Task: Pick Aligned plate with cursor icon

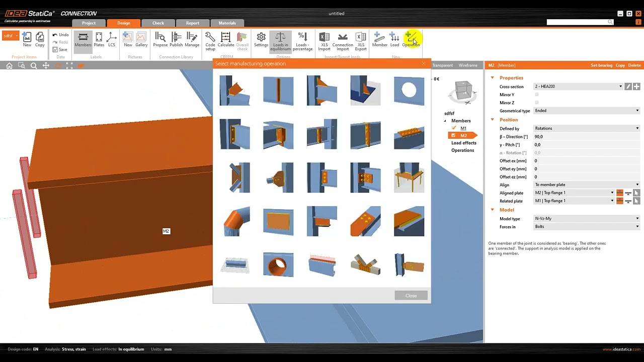Action: pyautogui.click(x=636, y=193)
